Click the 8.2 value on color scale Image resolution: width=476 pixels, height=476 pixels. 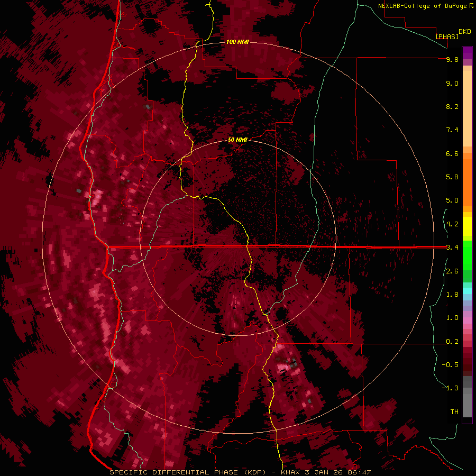tap(452, 106)
